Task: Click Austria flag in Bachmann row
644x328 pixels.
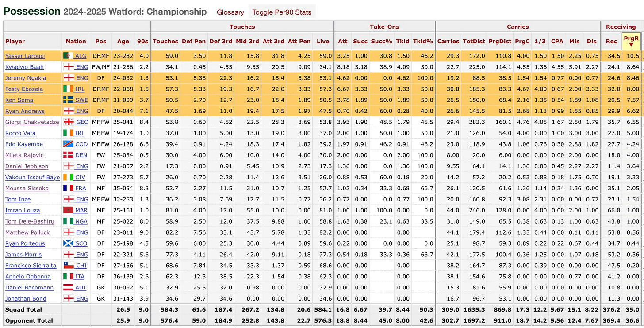Action: tap(69, 288)
